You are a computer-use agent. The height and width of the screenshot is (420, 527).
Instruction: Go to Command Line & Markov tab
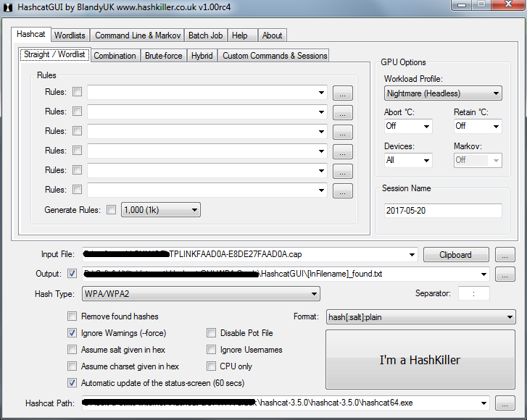pos(138,35)
